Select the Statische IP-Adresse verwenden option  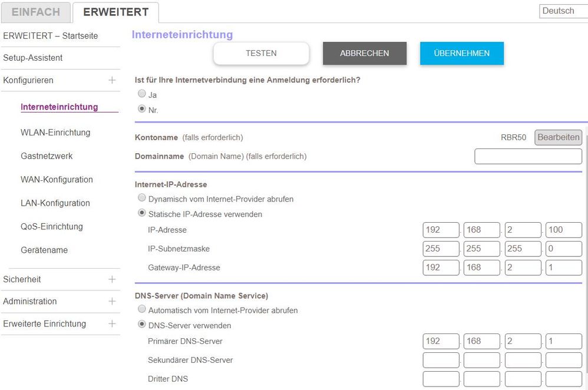(141, 214)
